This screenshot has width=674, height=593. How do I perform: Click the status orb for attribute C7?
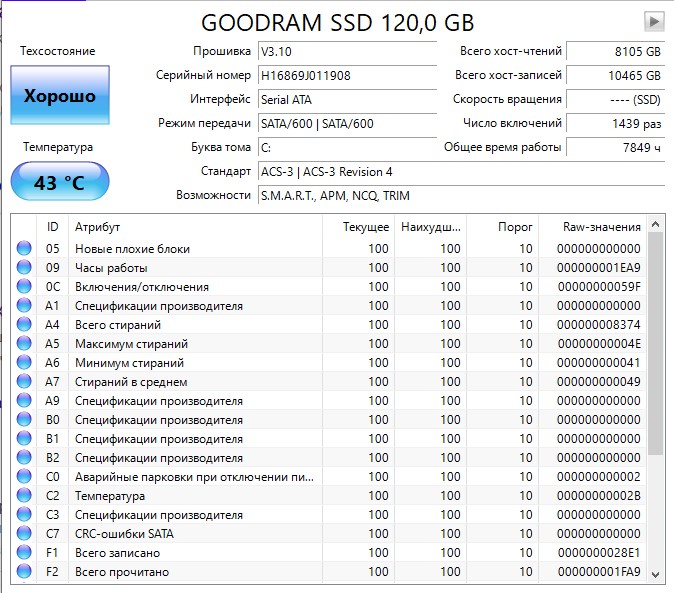24,533
